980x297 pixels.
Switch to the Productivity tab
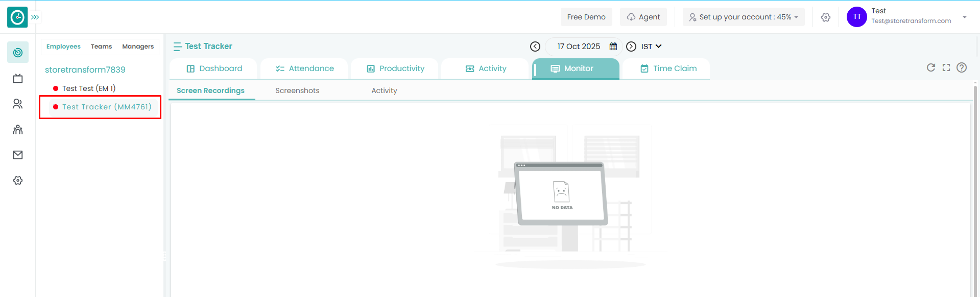[395, 68]
